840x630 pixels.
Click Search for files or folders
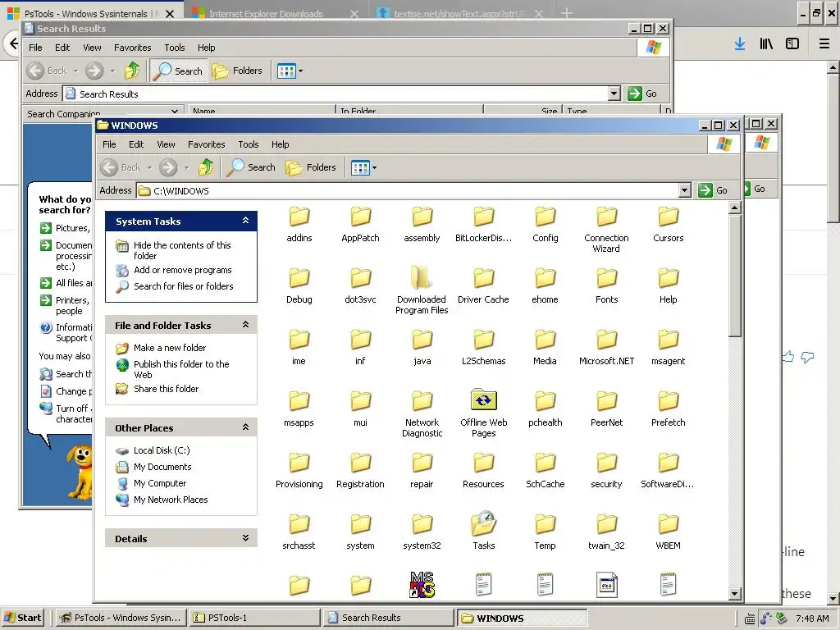tap(183, 286)
